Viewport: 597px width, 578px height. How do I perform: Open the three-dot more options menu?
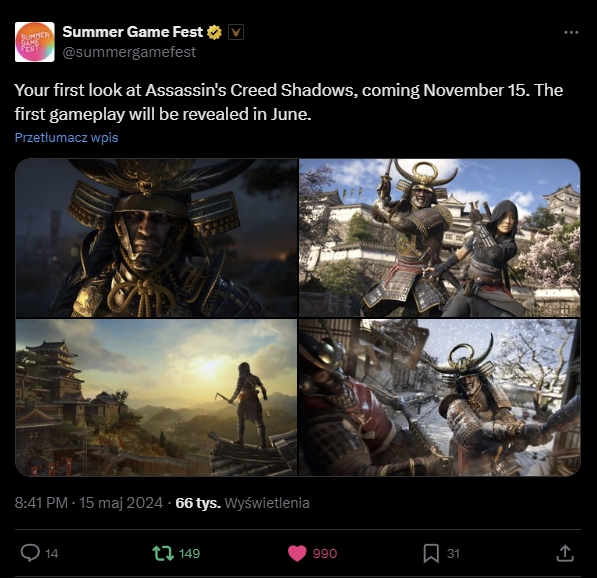(571, 33)
